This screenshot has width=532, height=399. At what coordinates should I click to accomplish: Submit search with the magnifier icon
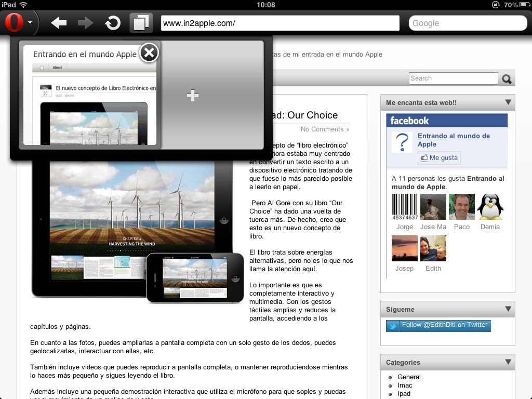coord(507,79)
